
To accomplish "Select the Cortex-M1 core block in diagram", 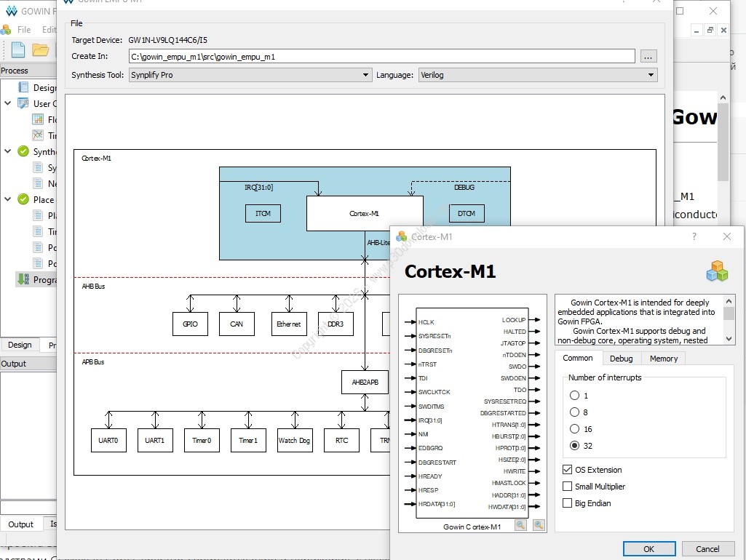I will tap(365, 213).
